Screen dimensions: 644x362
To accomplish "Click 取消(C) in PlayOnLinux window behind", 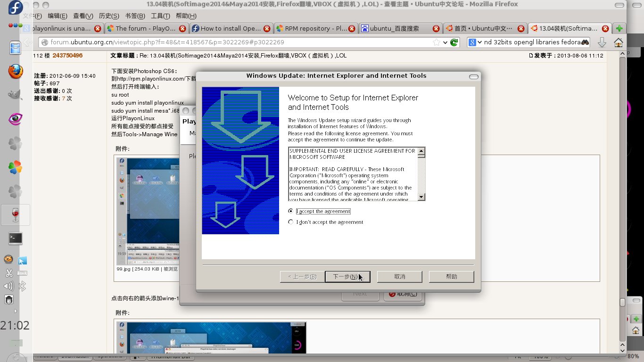I will (x=403, y=294).
